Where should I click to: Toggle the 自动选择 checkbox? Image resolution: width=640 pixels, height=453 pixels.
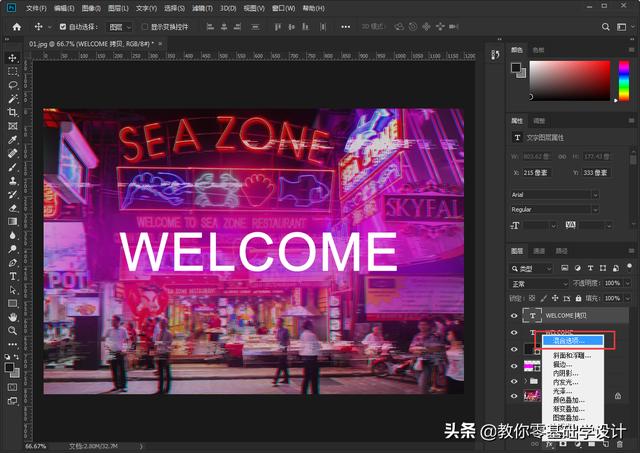coord(63,27)
